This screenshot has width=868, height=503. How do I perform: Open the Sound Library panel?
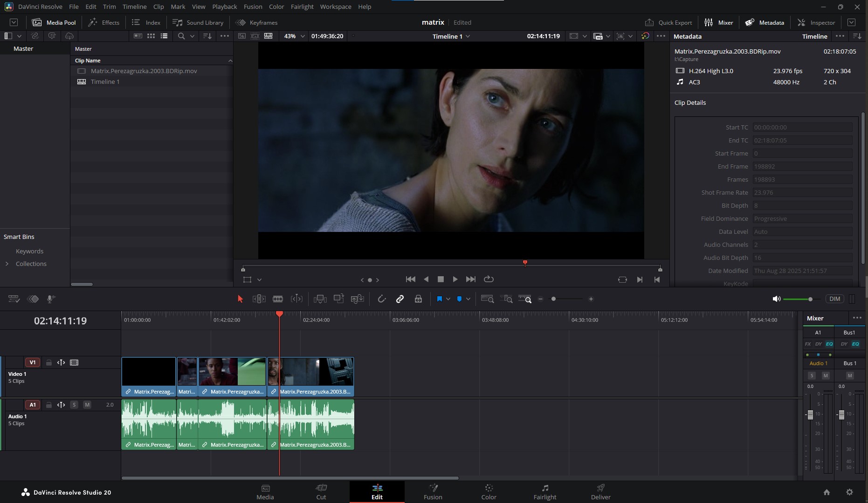click(198, 22)
